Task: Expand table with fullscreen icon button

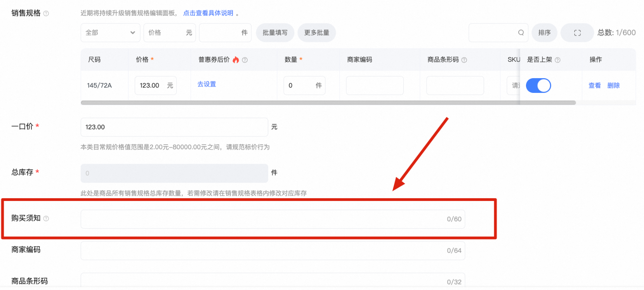Action: [577, 33]
